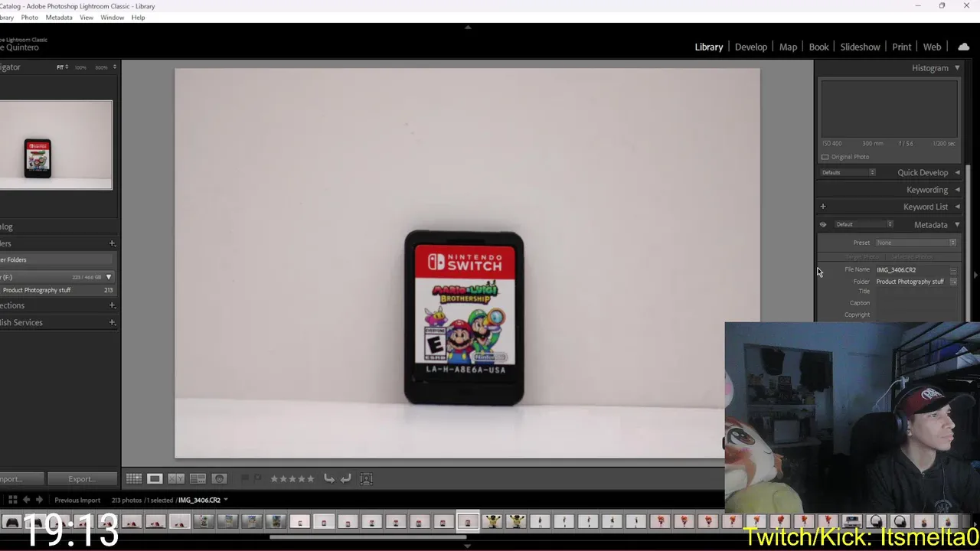
Task: Open the View menu
Action: pyautogui.click(x=87, y=18)
